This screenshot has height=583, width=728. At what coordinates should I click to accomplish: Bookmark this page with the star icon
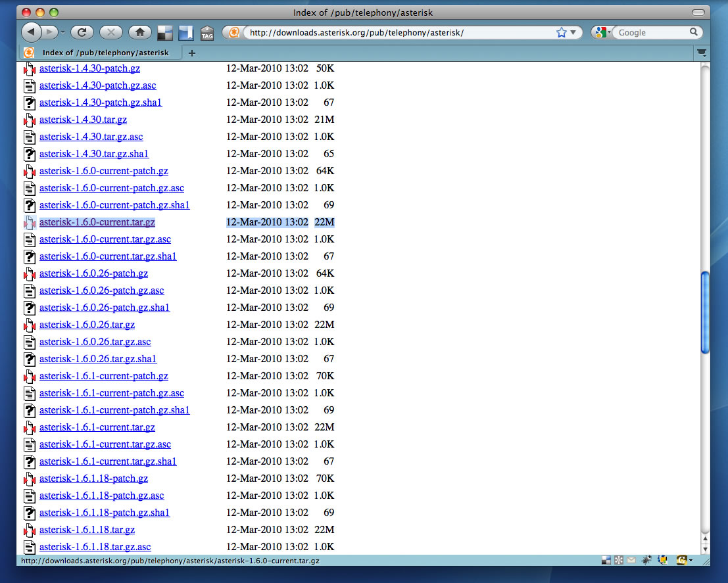coord(561,32)
